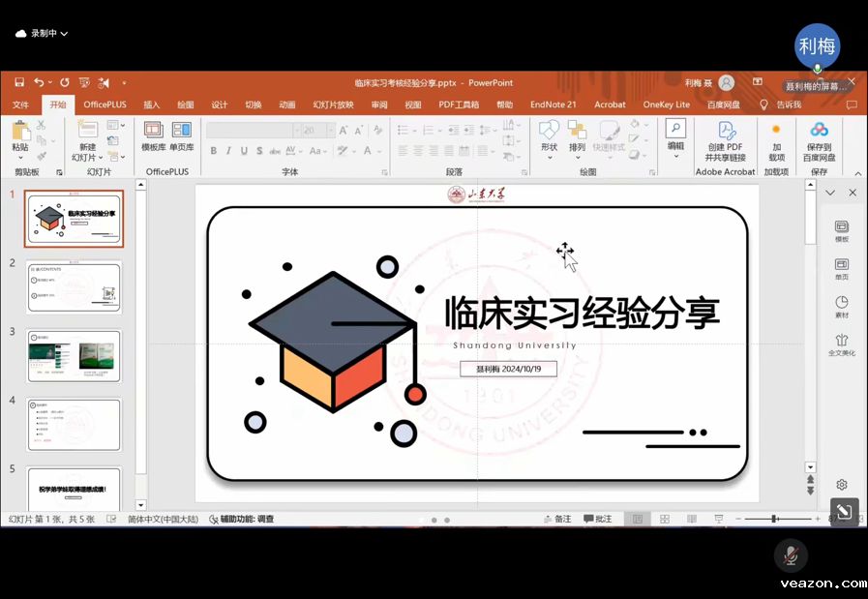The width and height of the screenshot is (868, 599).
Task: Click the 批注 comments button in status bar
Action: [597, 520]
